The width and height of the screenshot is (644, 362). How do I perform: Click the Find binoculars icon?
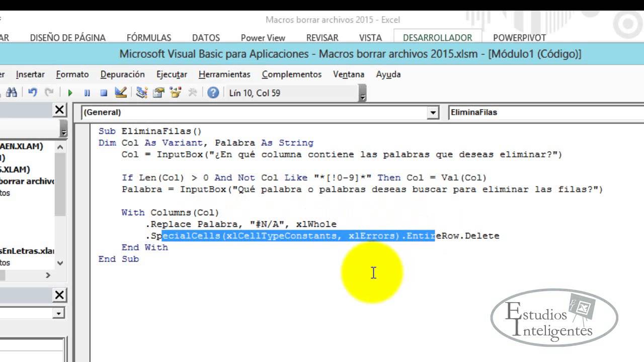click(12, 93)
